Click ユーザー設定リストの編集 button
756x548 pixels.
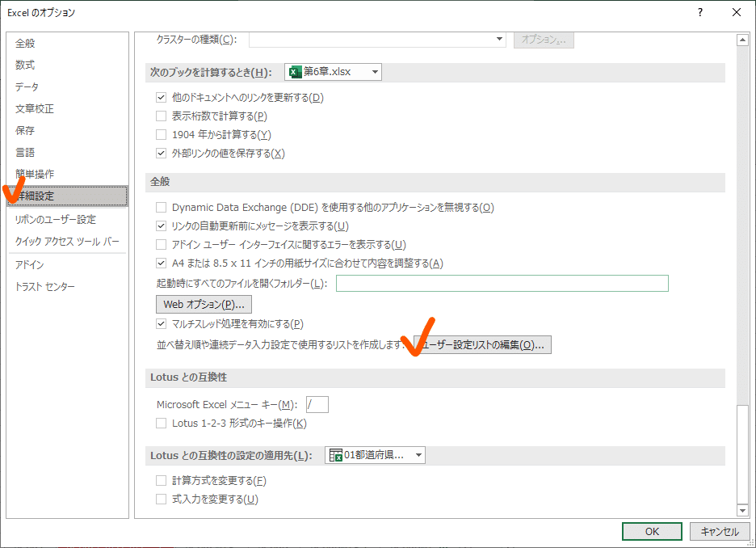(483, 345)
